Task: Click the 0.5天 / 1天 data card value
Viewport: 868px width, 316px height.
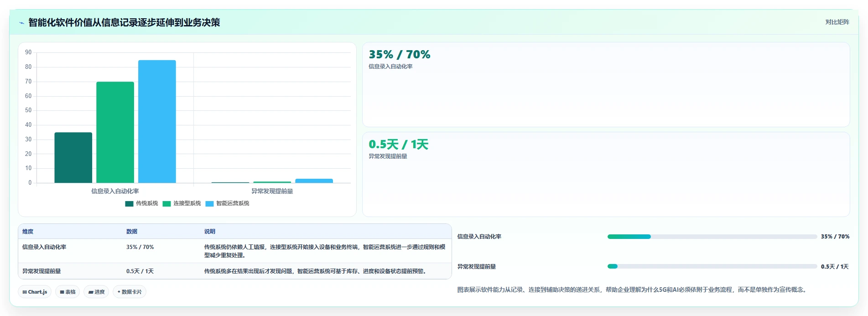Action: pyautogui.click(x=398, y=145)
